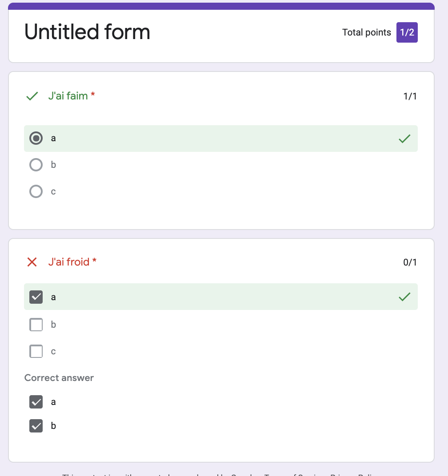Click the right-side green tick in J'ai faim option a row

(x=404, y=139)
